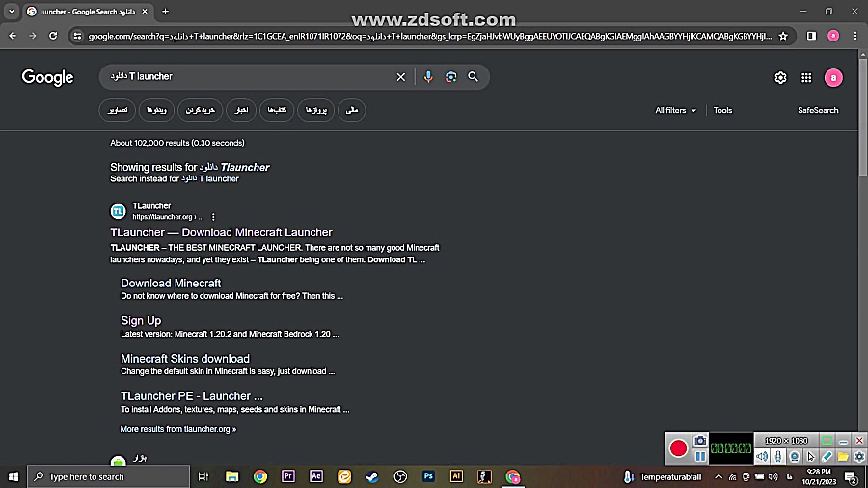Select the کتاب‌ها filter chip
Viewport: 868px width, 488px height.
click(277, 110)
